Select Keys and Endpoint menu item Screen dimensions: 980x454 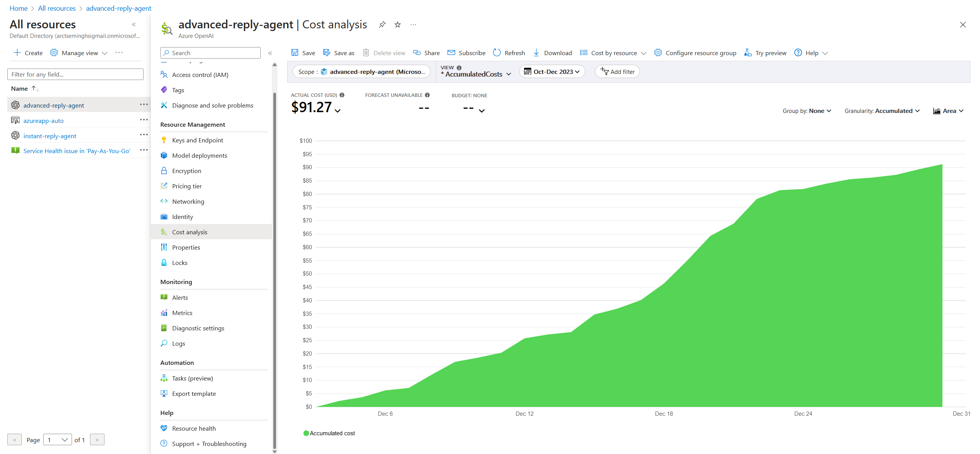(x=198, y=140)
